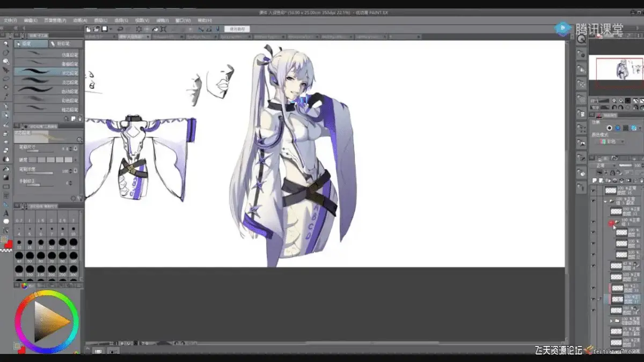Open the 窗口(W) menu

pyautogui.click(x=183, y=20)
